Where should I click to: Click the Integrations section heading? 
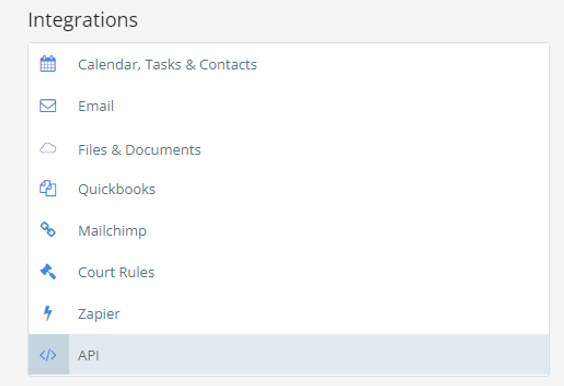pos(83,20)
